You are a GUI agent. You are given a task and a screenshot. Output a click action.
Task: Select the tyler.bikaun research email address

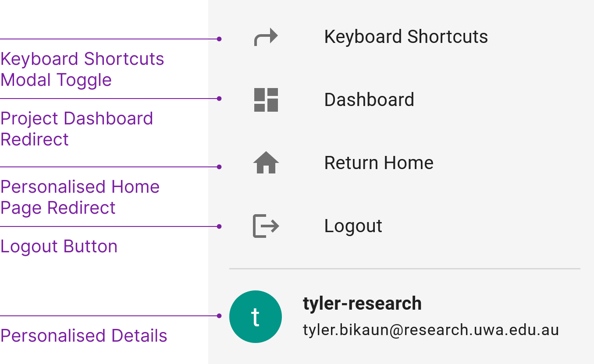[431, 330]
